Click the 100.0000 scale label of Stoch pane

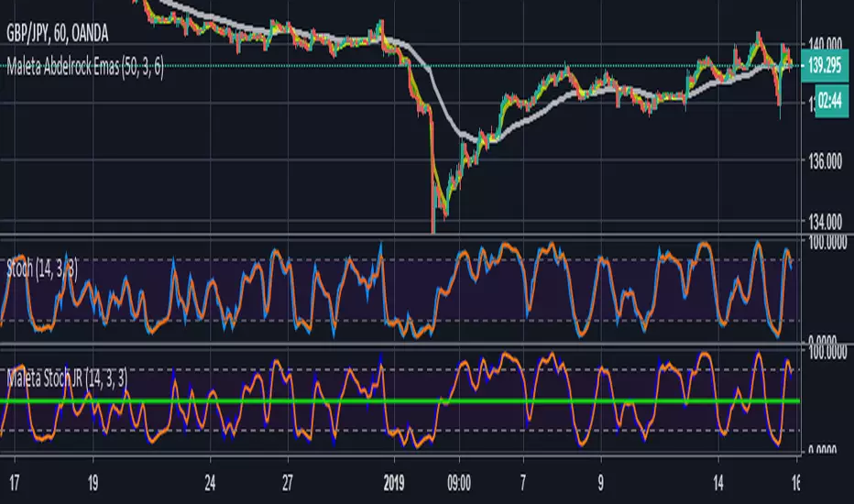[827, 243]
